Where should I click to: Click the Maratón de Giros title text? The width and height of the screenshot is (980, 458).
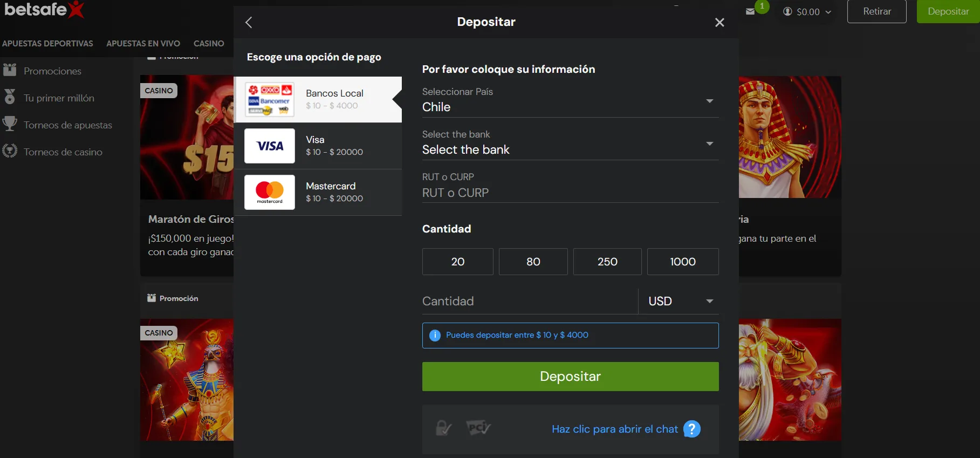[x=191, y=219]
